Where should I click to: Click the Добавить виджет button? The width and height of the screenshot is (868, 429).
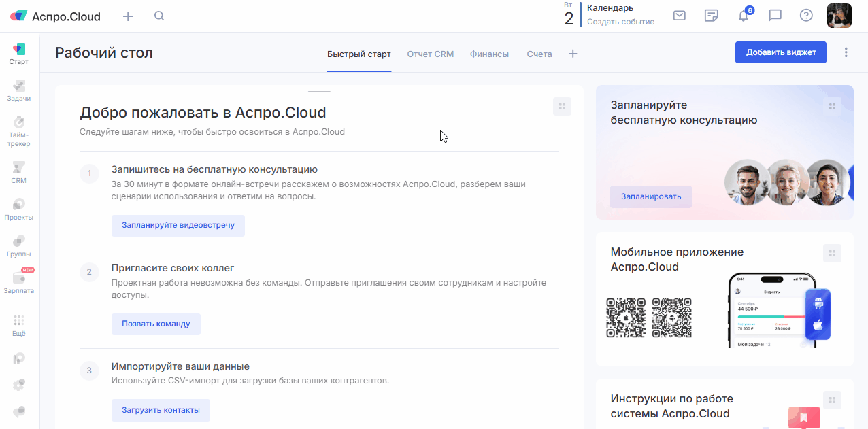point(781,52)
